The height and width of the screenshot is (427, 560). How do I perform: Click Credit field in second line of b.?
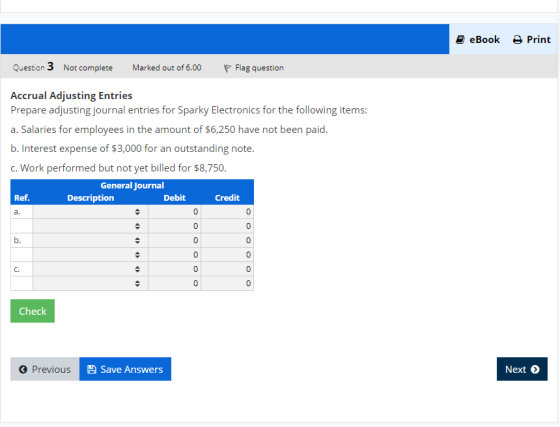tap(227, 255)
